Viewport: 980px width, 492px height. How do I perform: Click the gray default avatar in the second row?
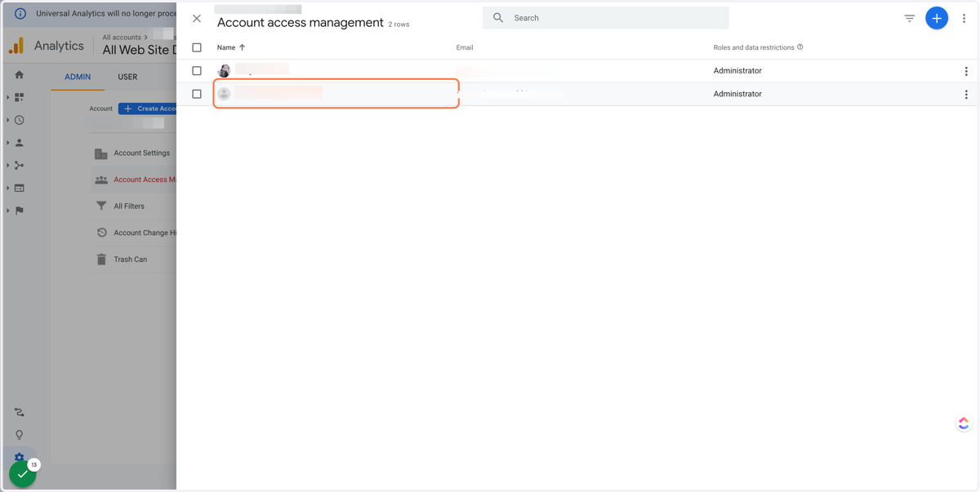coord(224,94)
